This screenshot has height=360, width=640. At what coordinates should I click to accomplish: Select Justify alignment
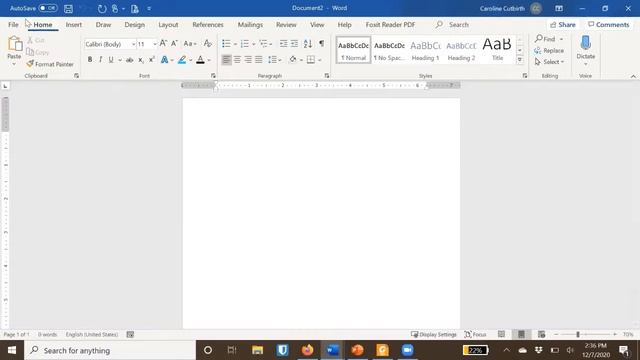click(x=258, y=60)
